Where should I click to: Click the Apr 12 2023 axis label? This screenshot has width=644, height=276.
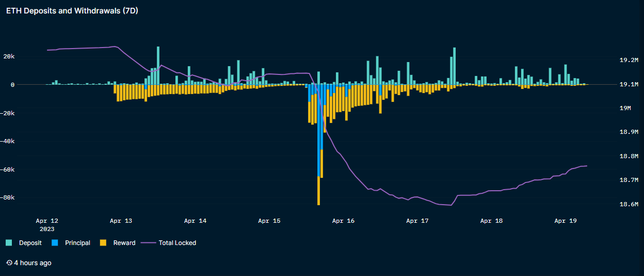pos(47,224)
